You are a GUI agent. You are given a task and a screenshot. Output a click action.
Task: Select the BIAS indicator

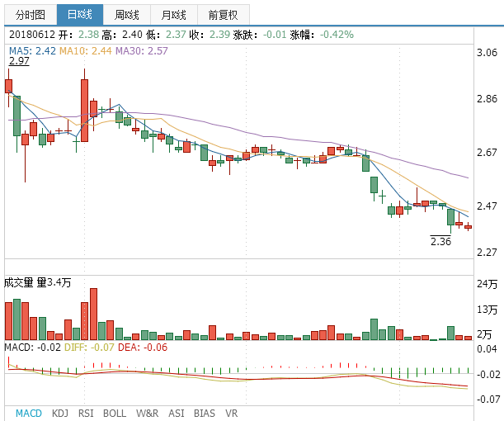pos(205,413)
